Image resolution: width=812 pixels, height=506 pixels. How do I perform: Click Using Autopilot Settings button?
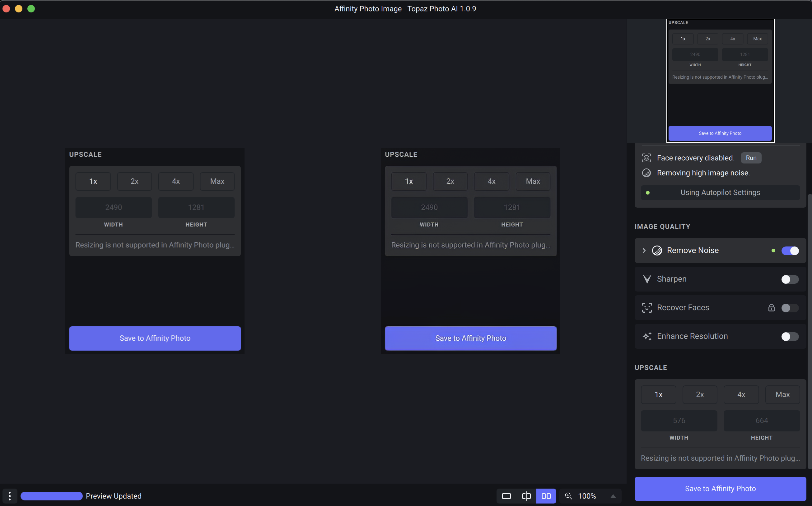coord(720,192)
